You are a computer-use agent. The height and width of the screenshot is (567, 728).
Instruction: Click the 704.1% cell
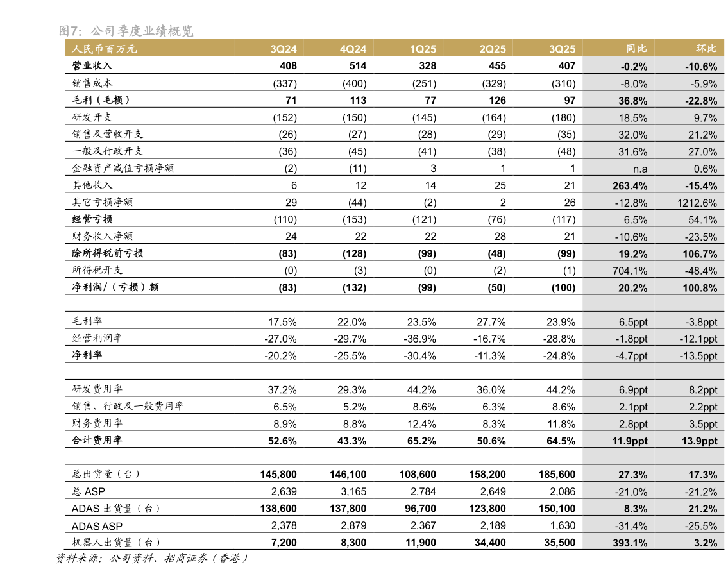632,271
